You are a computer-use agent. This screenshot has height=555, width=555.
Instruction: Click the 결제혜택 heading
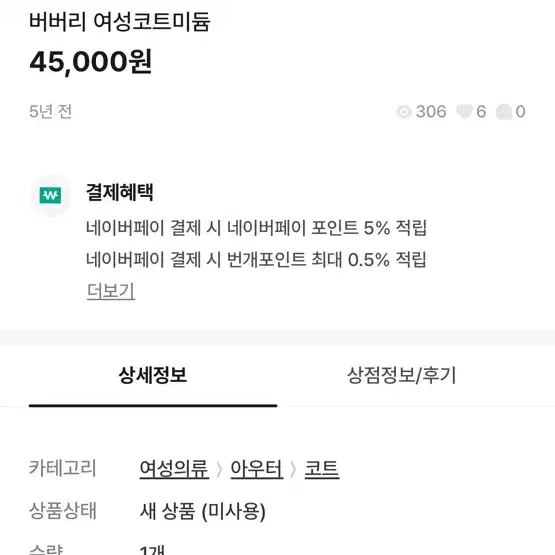coord(120,192)
